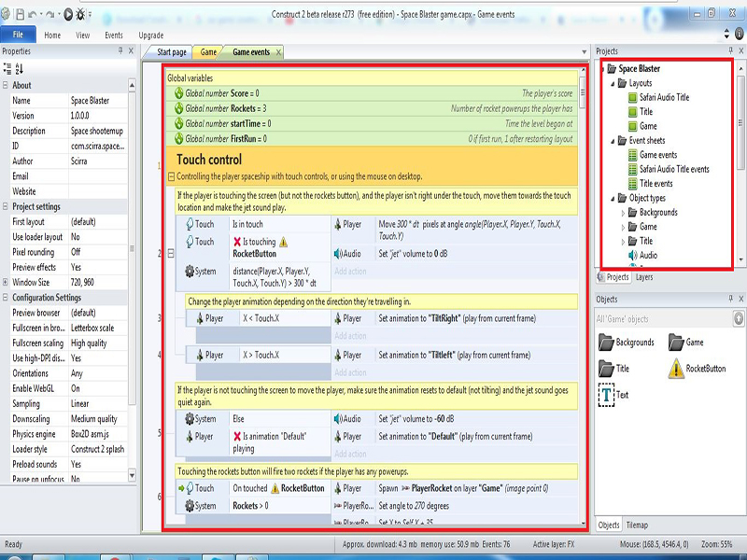The image size is (747, 560).
Task: Click the globe icon of Global number Score
Action: (x=179, y=92)
